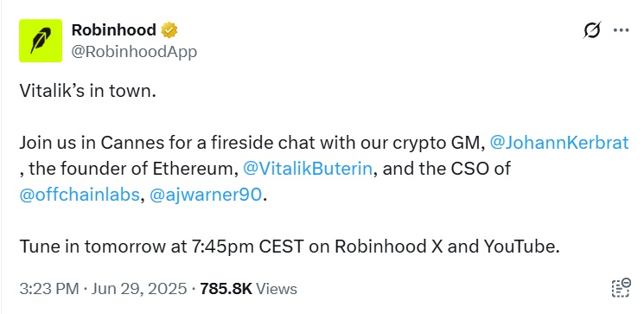Click the "Vitalik's in town." opening line

88,91
